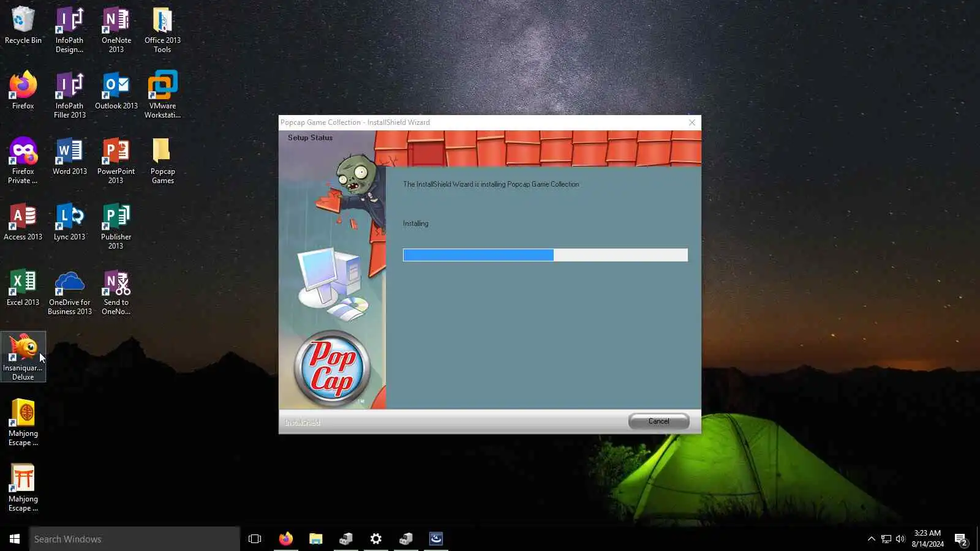Open the Office 2013 Tools folder icon
The height and width of the screenshot is (551, 980).
pyautogui.click(x=162, y=30)
